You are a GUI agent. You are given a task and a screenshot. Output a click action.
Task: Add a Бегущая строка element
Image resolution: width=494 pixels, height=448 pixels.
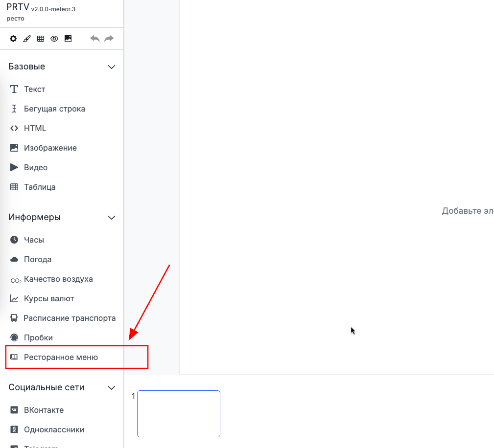pyautogui.click(x=54, y=109)
